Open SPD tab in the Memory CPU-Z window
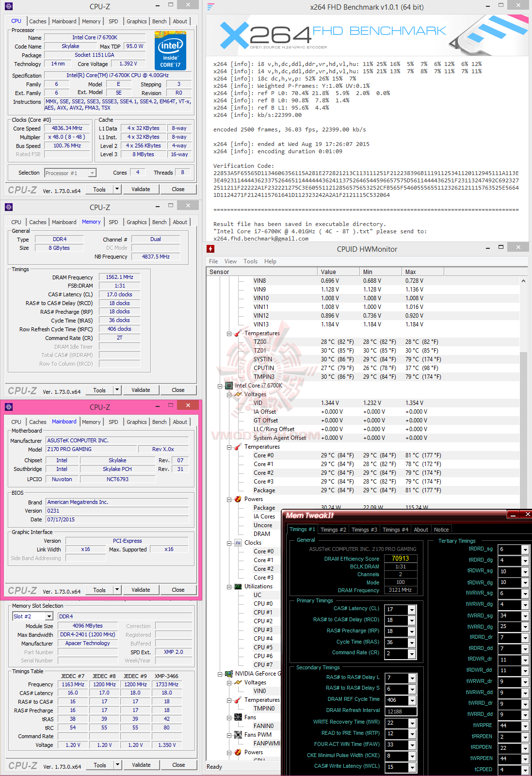The image size is (532, 776). (x=113, y=222)
